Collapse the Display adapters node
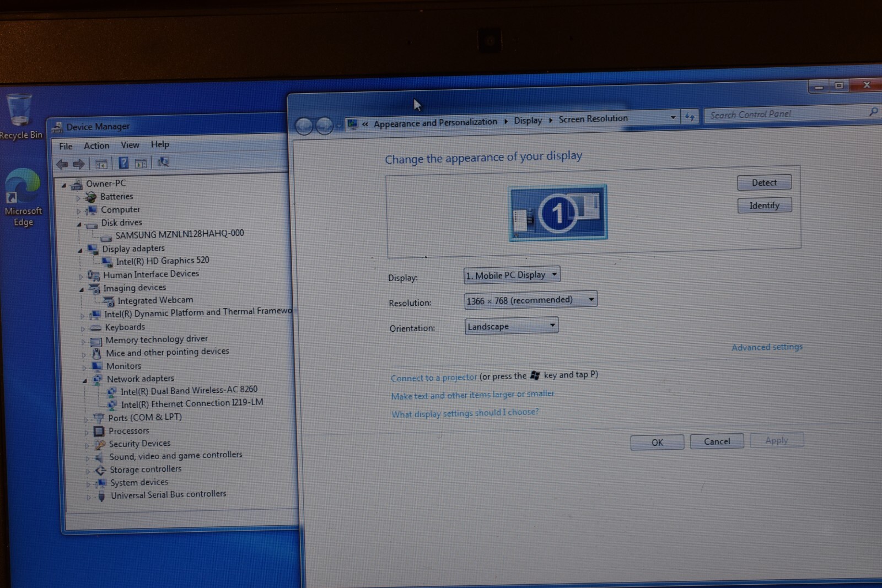 coord(80,250)
